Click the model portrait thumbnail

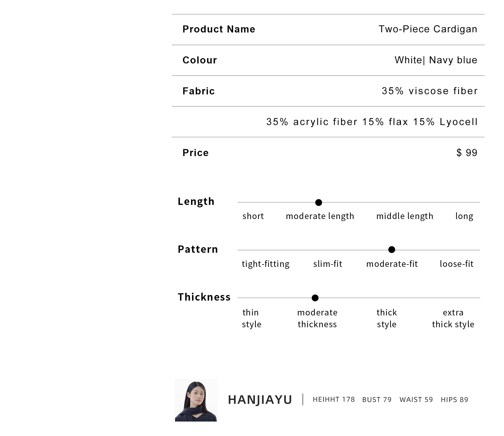(196, 400)
